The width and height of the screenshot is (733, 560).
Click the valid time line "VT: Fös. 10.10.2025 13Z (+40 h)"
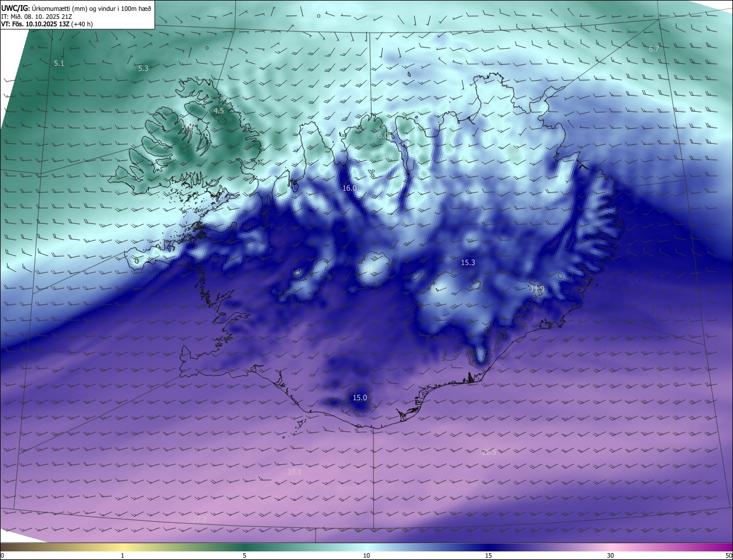46,24
